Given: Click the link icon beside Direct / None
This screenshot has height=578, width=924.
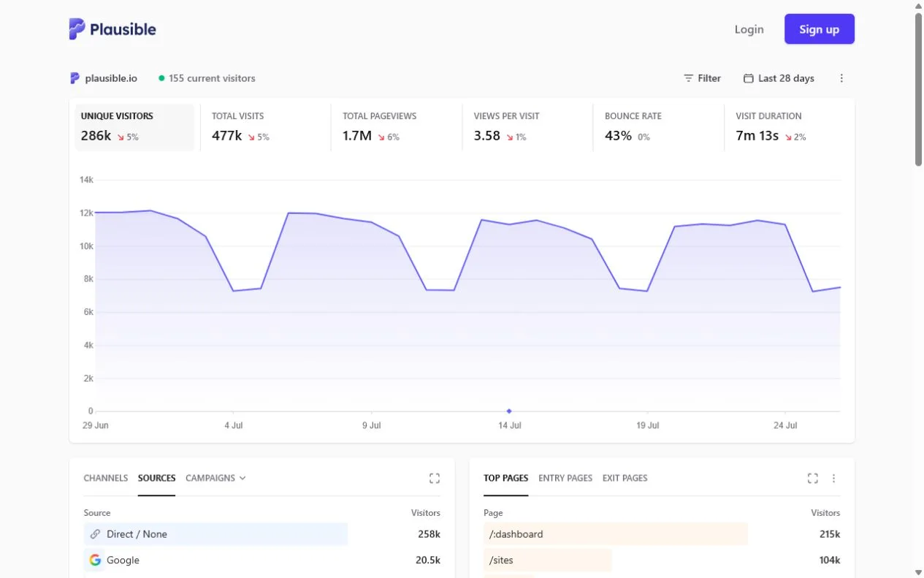Looking at the screenshot, I should coord(95,534).
